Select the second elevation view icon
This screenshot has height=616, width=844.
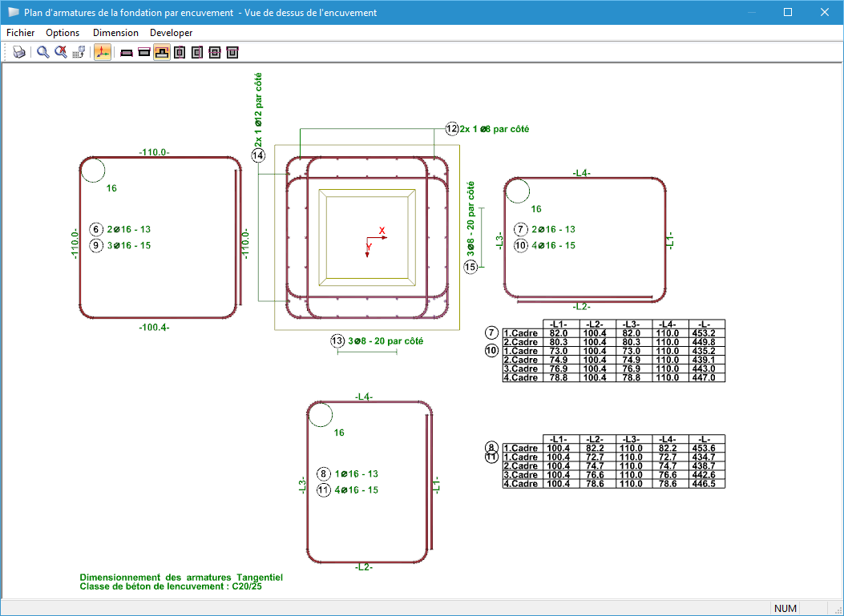click(144, 51)
